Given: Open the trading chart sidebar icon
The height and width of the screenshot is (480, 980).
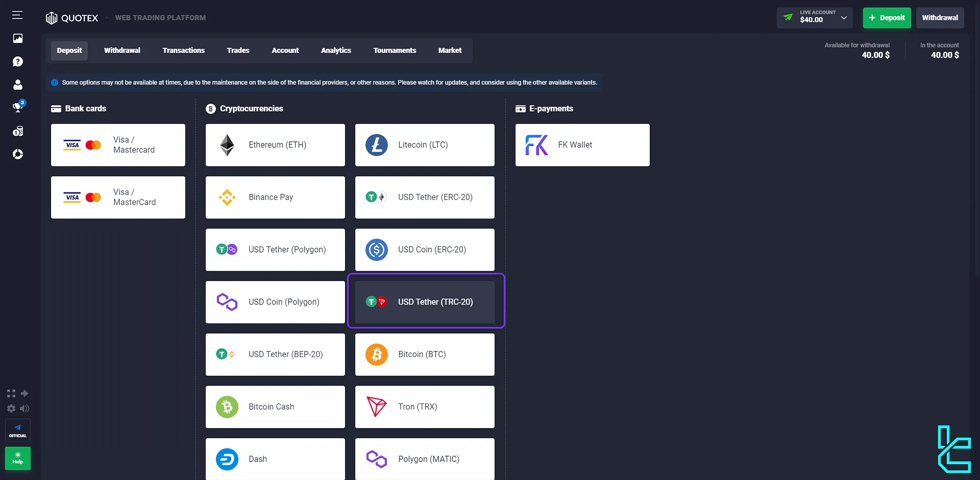Looking at the screenshot, I should [x=18, y=38].
